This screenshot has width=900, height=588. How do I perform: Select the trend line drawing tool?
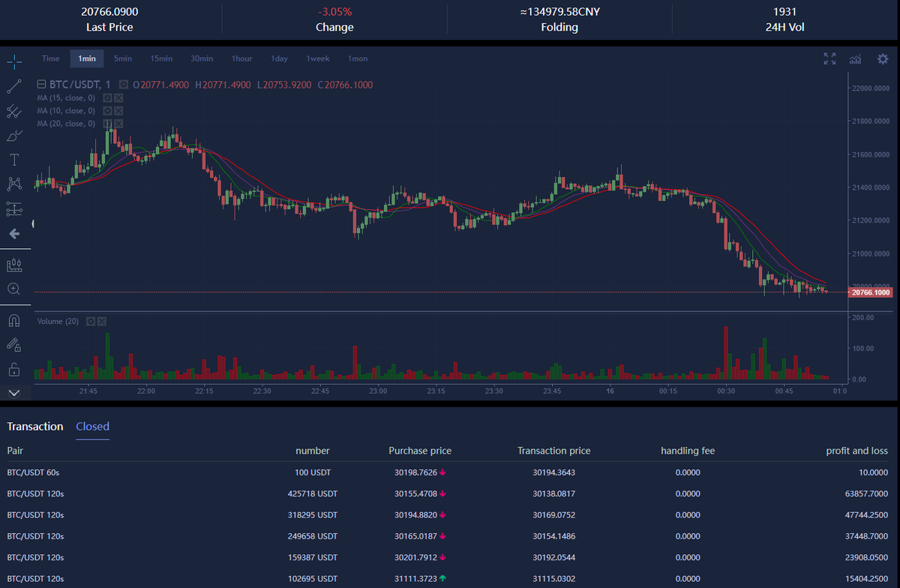[14, 86]
